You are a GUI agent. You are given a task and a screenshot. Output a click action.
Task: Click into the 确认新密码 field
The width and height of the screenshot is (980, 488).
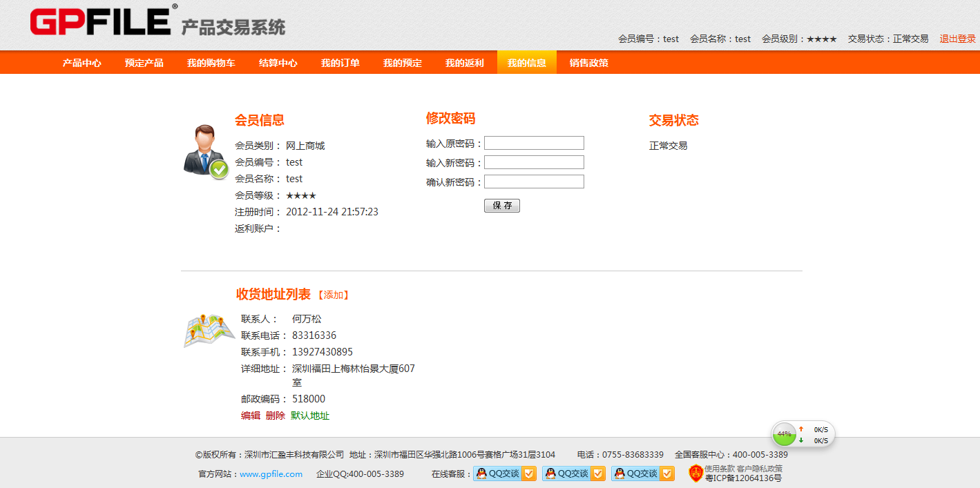534,182
